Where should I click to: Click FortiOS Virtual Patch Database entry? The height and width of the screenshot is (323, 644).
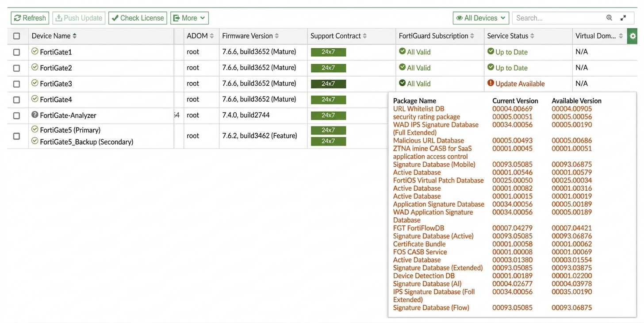tap(438, 181)
